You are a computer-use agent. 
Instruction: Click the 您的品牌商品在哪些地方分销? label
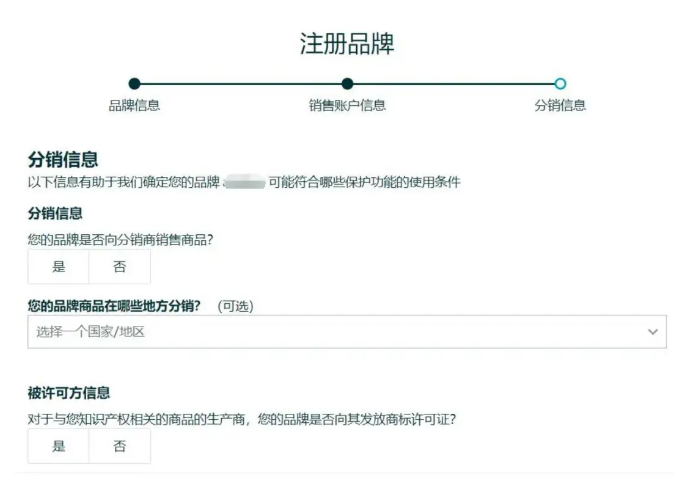pos(114,306)
